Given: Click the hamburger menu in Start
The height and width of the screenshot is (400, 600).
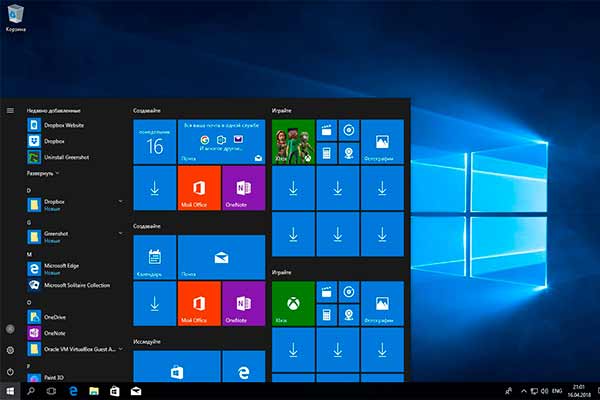Looking at the screenshot, I should click(10, 110).
